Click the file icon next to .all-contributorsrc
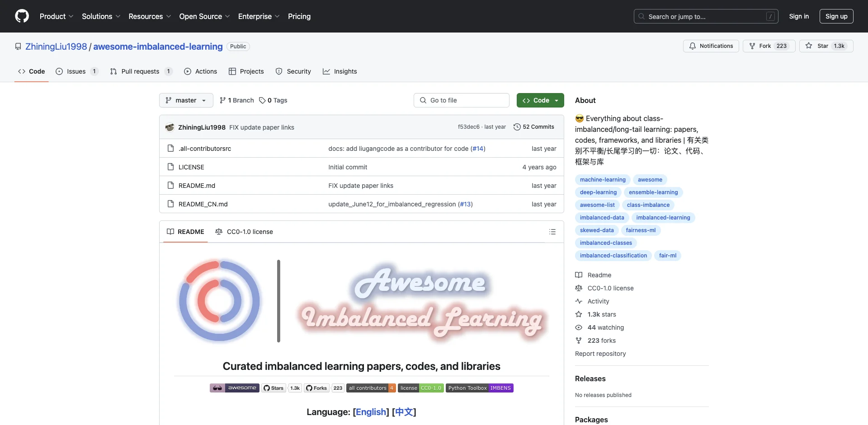The image size is (868, 425). point(170,148)
